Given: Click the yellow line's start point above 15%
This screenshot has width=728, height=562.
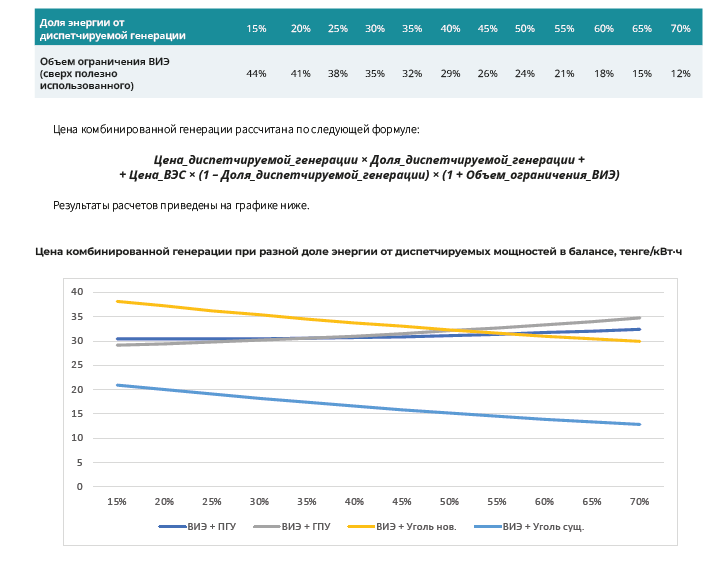Looking at the screenshot, I should [x=118, y=301].
